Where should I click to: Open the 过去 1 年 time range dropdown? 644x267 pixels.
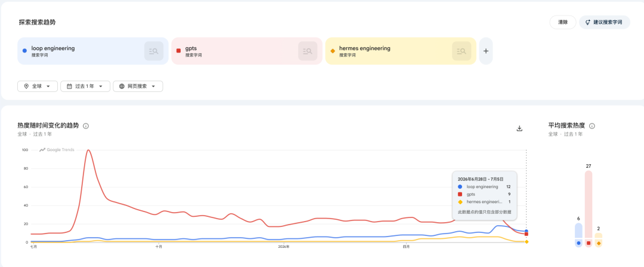[x=85, y=87]
